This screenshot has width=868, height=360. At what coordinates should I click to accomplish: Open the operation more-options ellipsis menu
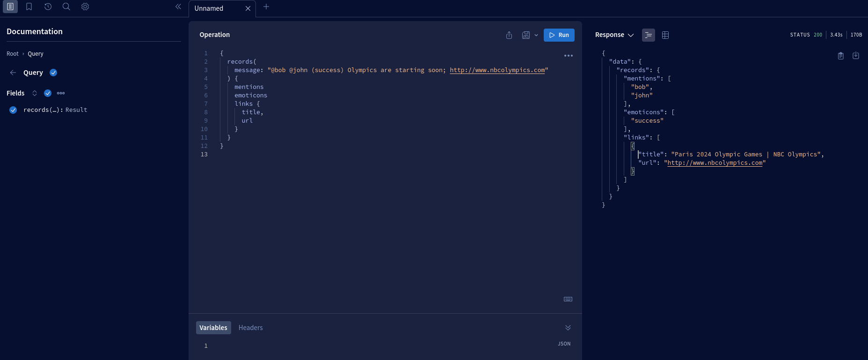pos(569,56)
